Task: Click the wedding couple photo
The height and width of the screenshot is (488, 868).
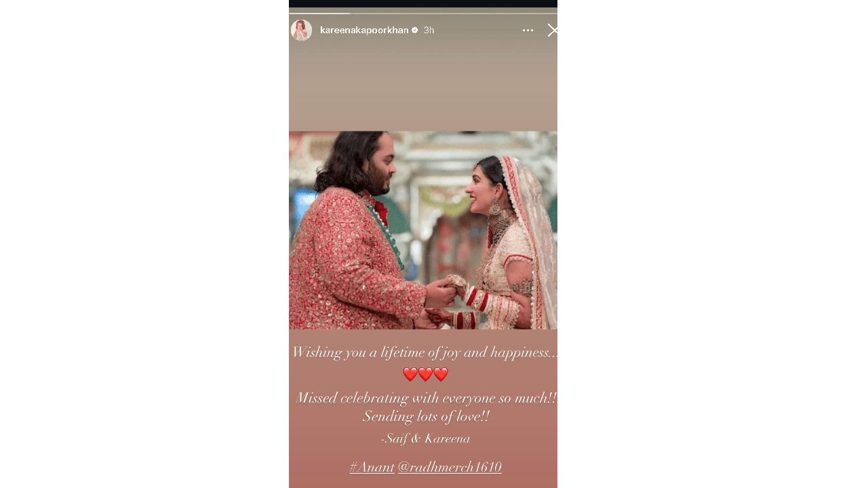Action: click(x=423, y=230)
